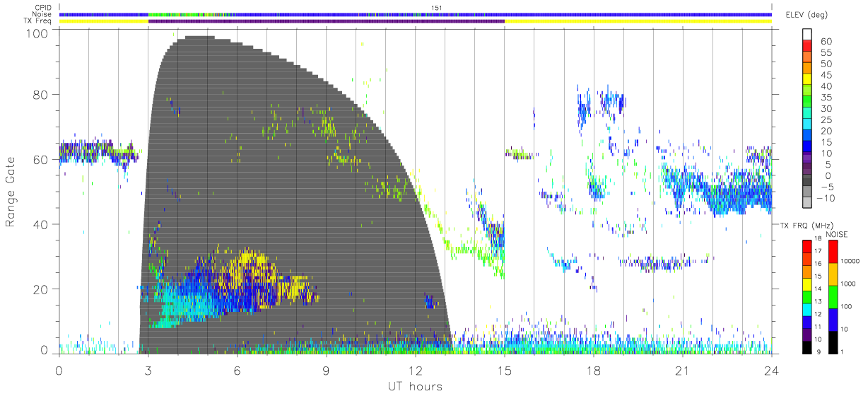The height and width of the screenshot is (401, 868).
Task: Pick the ELEV swatch between 50 and 45
Action: [x=807, y=69]
